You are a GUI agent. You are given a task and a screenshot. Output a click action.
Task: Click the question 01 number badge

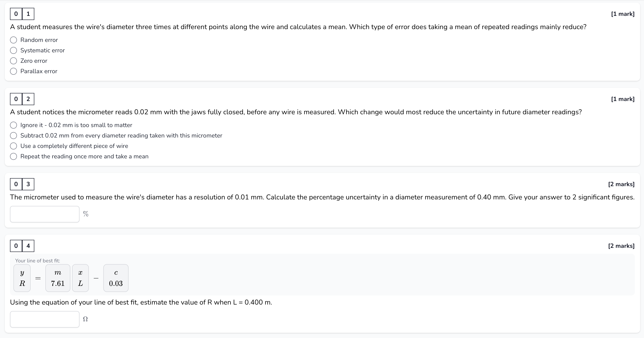(x=22, y=14)
